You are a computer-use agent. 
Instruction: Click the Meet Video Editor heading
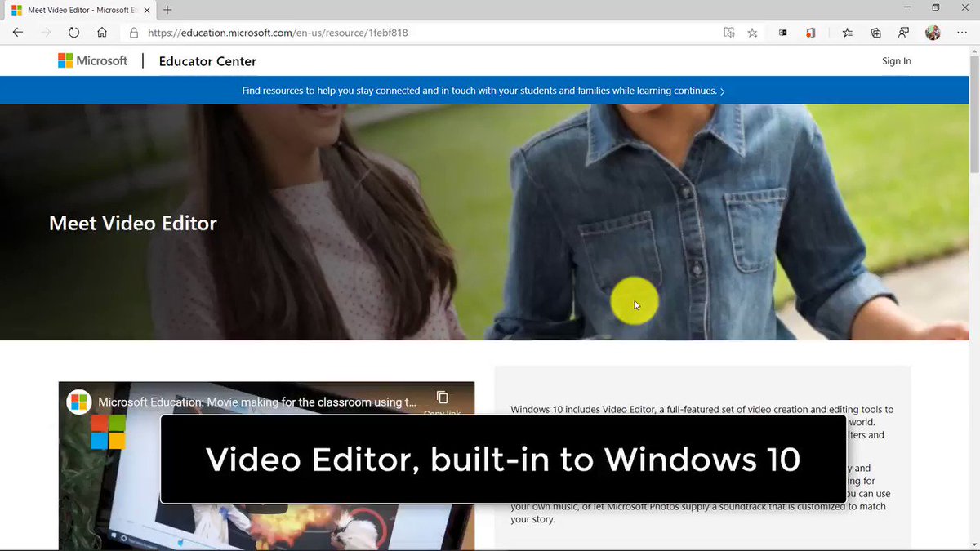(133, 223)
